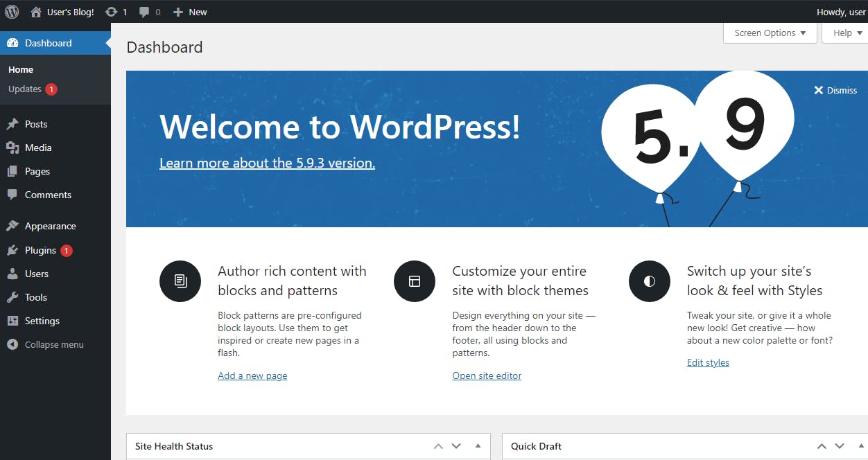Click New text in admin bar
The height and width of the screenshot is (460, 868).
[198, 12]
